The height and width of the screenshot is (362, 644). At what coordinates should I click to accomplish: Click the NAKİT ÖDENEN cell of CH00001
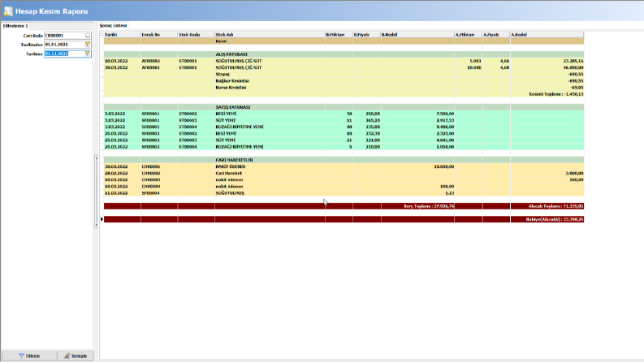270,166
